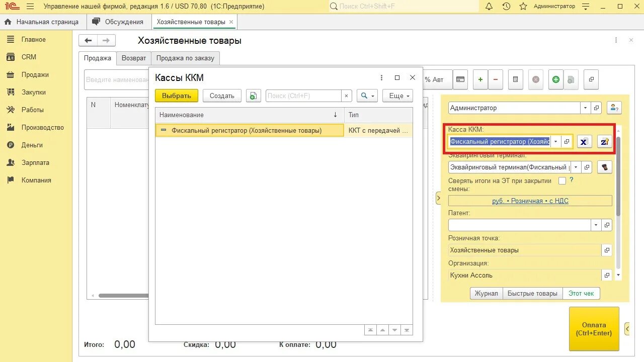Viewport: 644px width, 362px height.
Task: Open Закупки section in sidebar
Action: coord(33,92)
